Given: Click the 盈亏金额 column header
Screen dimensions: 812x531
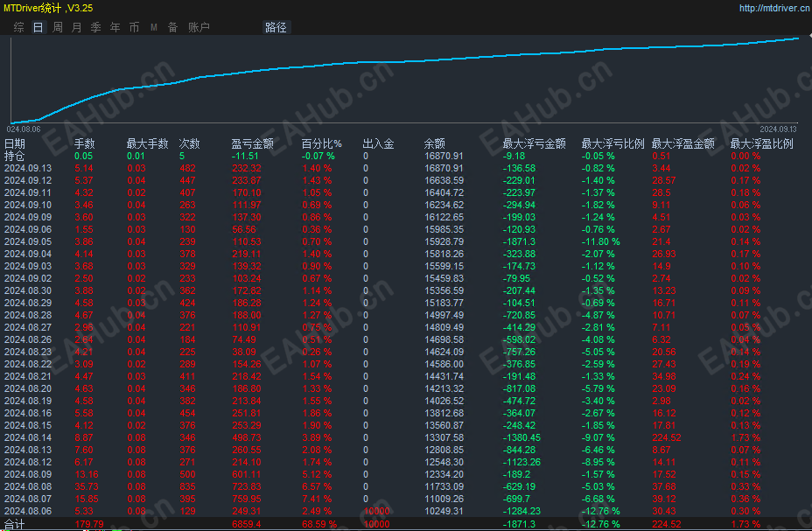Looking at the screenshot, I should coord(252,143).
